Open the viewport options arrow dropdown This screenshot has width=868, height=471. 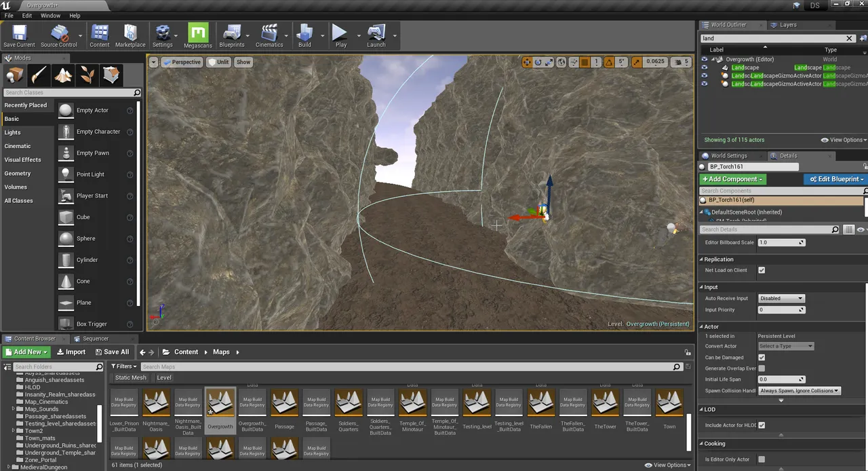[154, 62]
